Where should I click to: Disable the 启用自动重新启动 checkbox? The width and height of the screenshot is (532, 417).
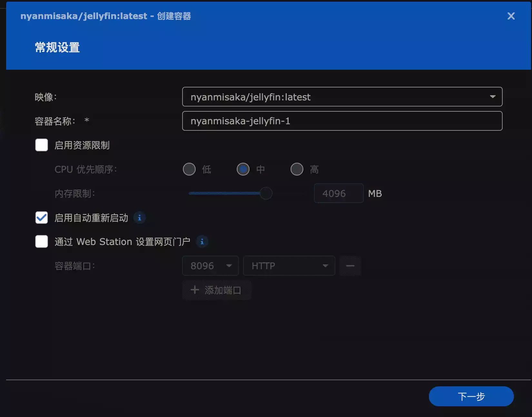coord(41,218)
